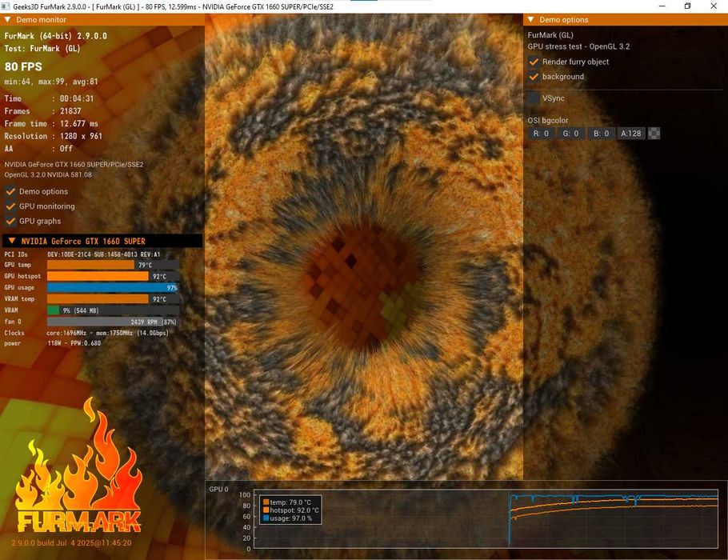The image size is (728, 560).
Task: Uncheck the GPU graphs checkbox
Action: (x=10, y=221)
